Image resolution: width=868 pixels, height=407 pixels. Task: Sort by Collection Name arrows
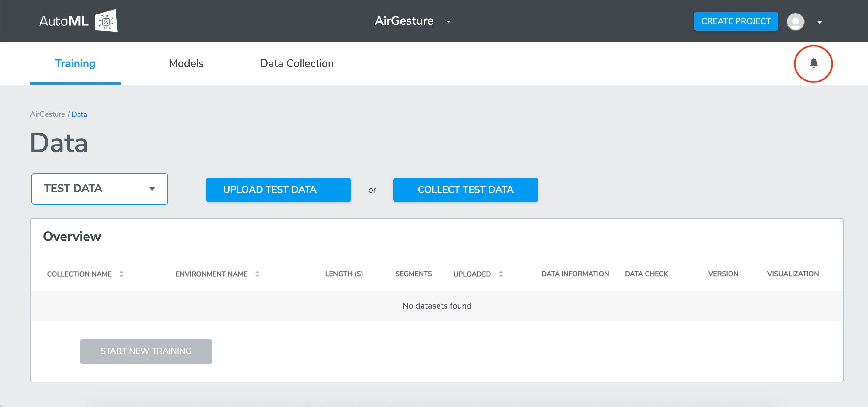[x=121, y=274]
